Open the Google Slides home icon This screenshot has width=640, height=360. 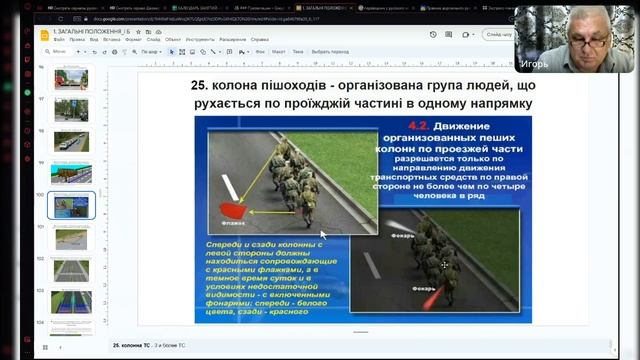(x=44, y=36)
